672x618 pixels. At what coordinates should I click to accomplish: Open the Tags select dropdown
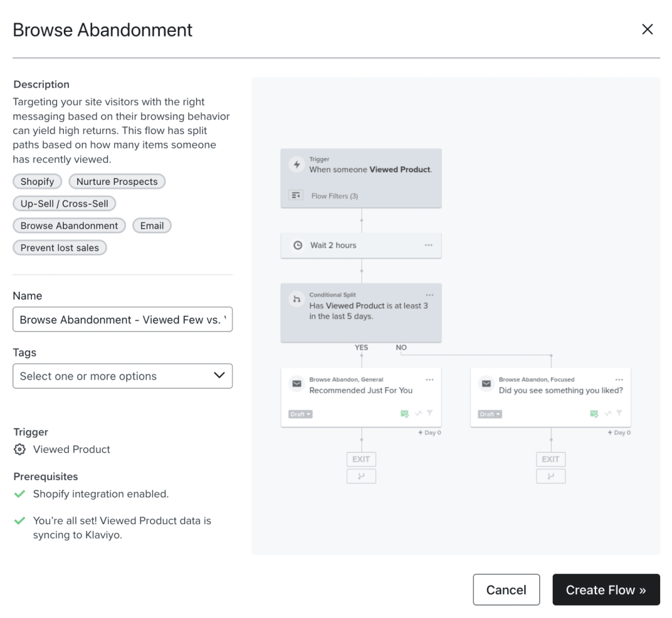click(x=123, y=376)
